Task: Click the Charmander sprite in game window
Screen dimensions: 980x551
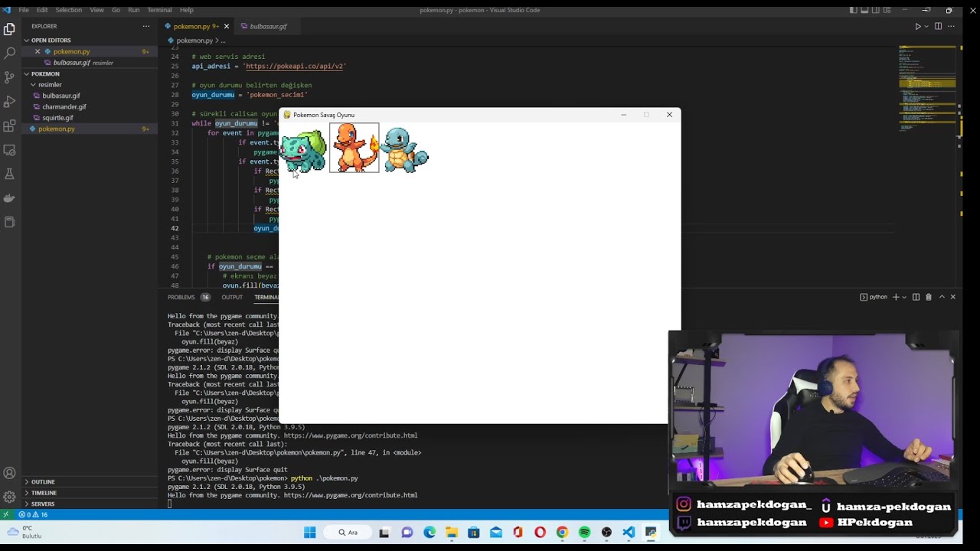Action: point(354,148)
